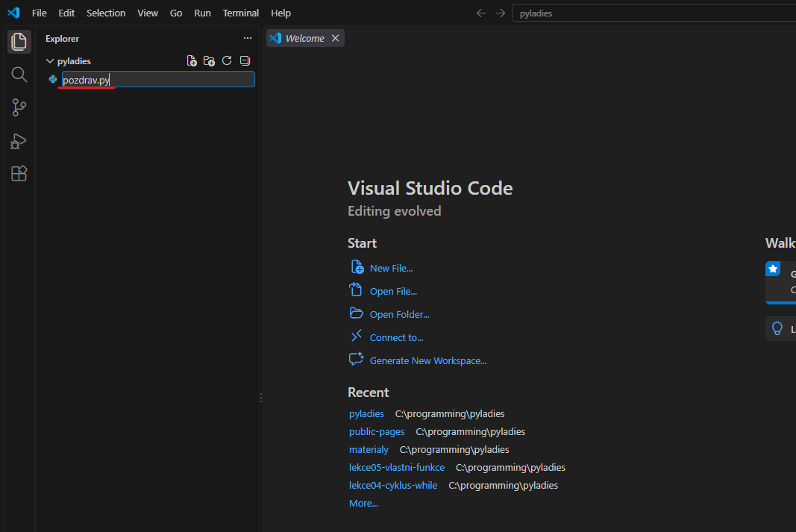This screenshot has width=796, height=532.
Task: Open the Run and Debug view icon
Action: coord(19,141)
